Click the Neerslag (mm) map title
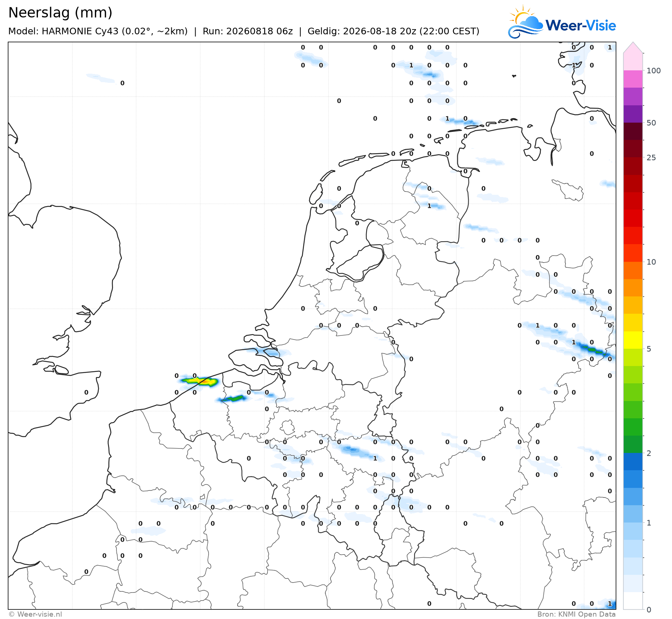Image resolution: width=672 pixels, height=619 pixels. (60, 13)
